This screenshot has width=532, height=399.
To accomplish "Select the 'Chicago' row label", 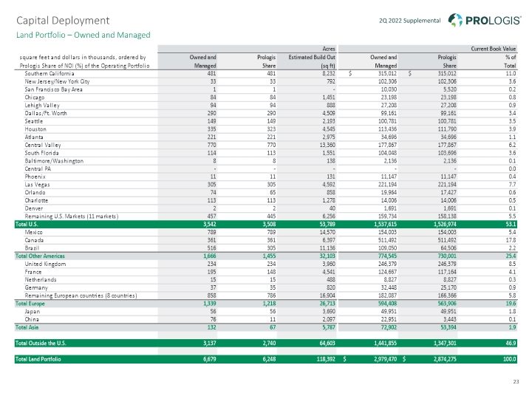I will click(x=34, y=98).
